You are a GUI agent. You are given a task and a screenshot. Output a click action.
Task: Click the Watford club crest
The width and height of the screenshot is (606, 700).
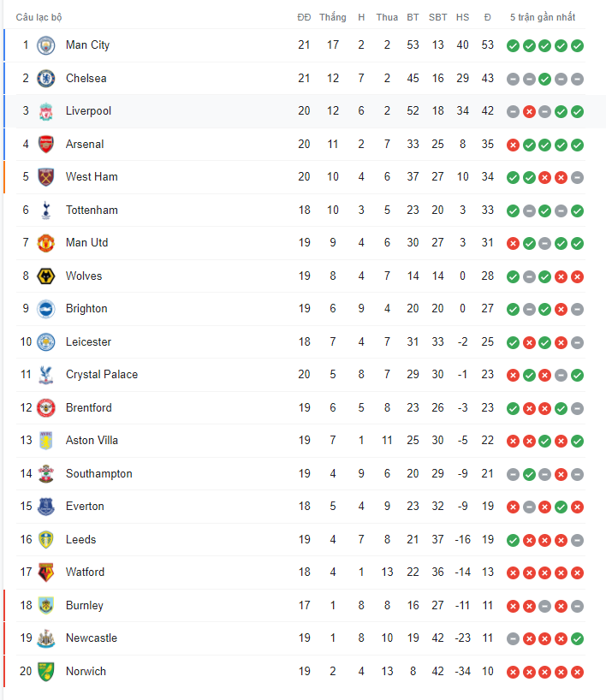(x=46, y=572)
